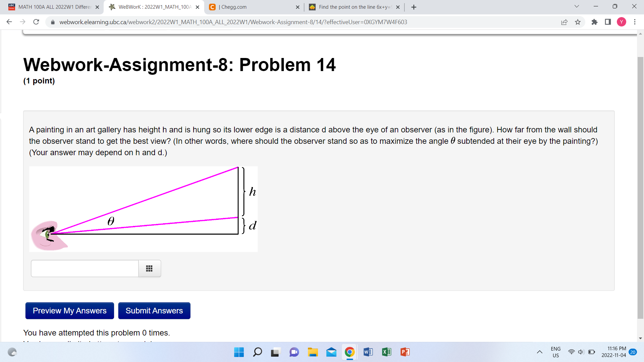
Task: Open Google Chrome profile avatar menu
Action: (x=622, y=22)
